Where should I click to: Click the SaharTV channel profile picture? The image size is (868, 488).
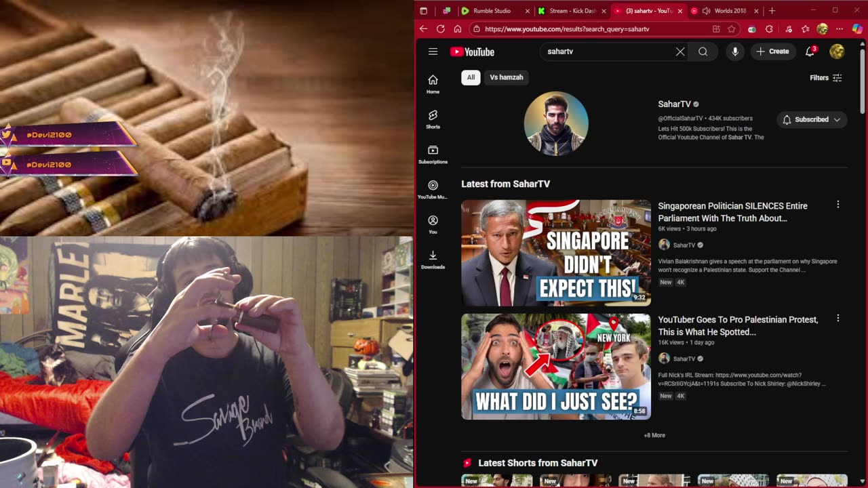[556, 123]
